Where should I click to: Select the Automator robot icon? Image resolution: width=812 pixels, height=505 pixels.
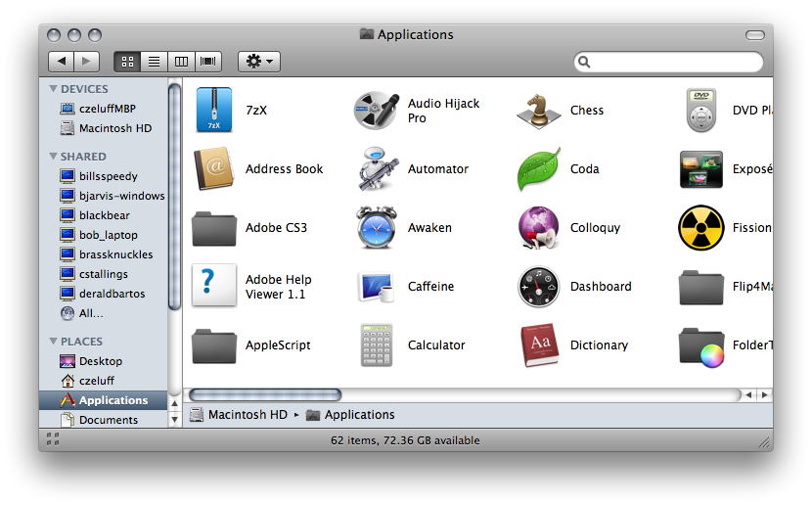tap(377, 168)
